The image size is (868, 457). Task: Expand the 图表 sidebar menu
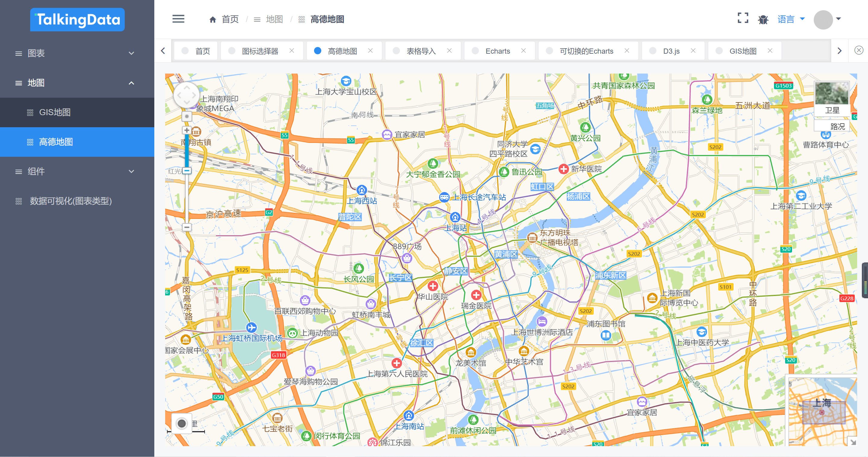tap(77, 53)
